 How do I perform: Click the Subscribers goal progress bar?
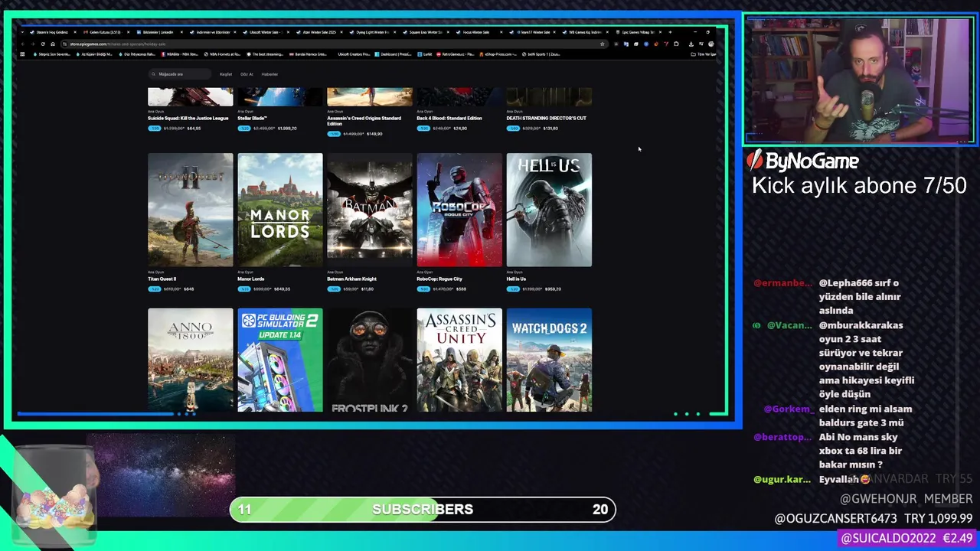click(423, 510)
